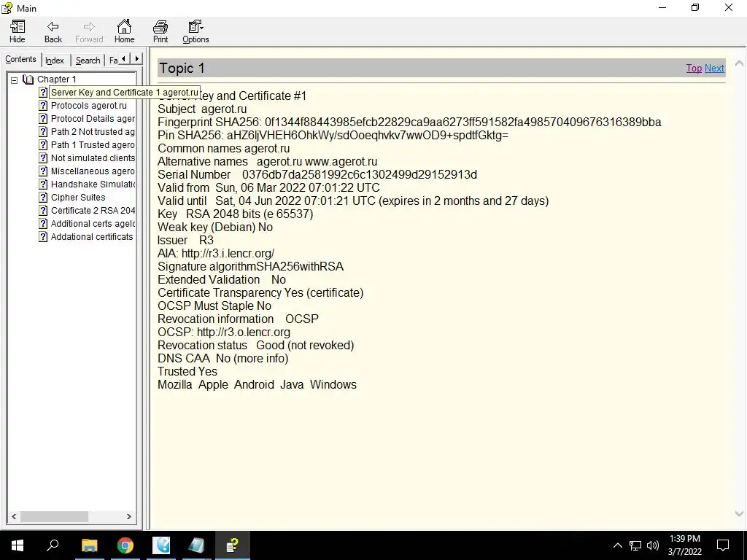Open the notebook app in taskbar

point(196,545)
